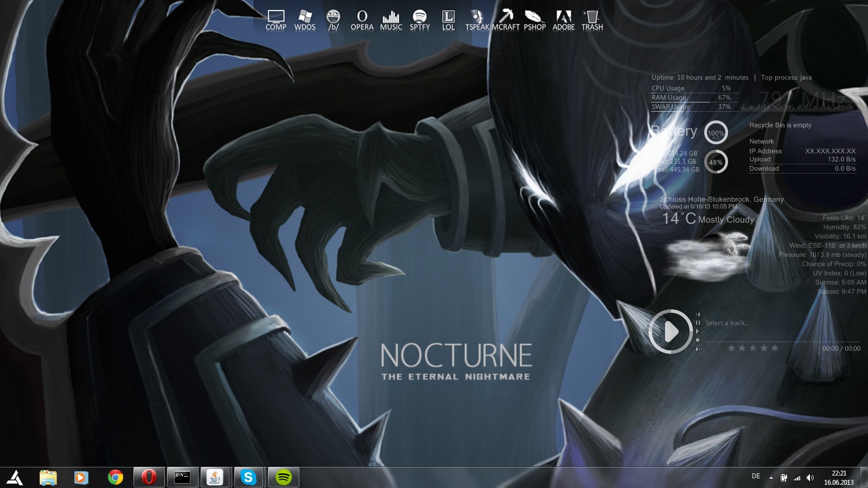868x488 pixels.
Task: Open the DE input language selector
Action: [756, 477]
